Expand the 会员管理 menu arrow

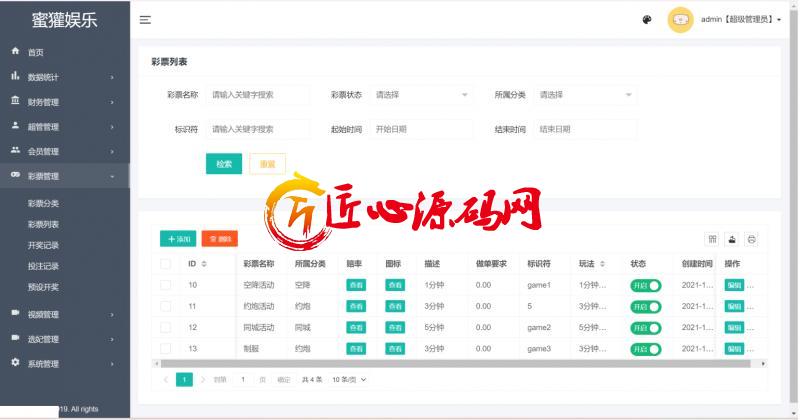point(112,152)
